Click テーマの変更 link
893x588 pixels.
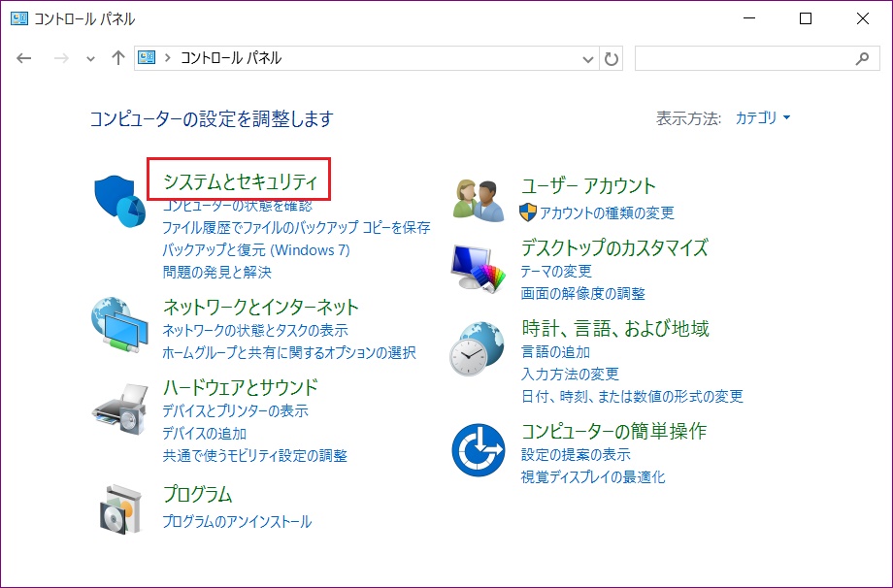556,271
